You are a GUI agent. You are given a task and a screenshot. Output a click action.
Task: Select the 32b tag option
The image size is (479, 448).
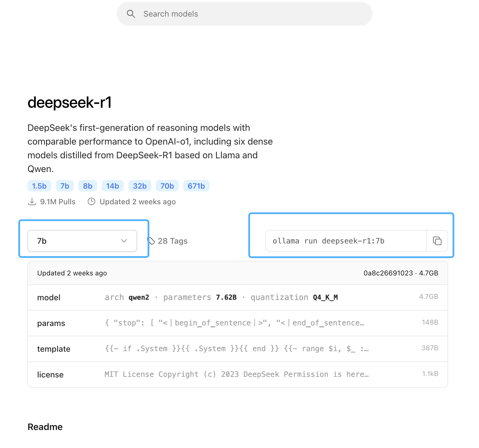[x=139, y=186]
